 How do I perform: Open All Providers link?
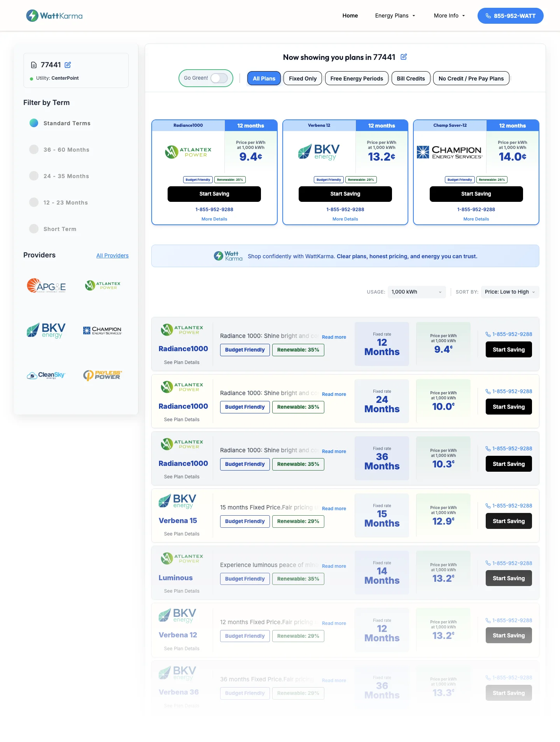click(112, 255)
